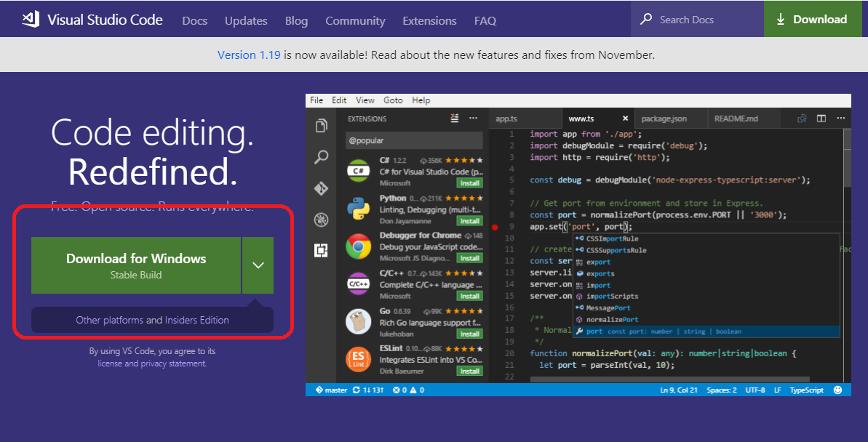Switch to the README.md tab
This screenshot has height=442, width=868.
[x=744, y=118]
